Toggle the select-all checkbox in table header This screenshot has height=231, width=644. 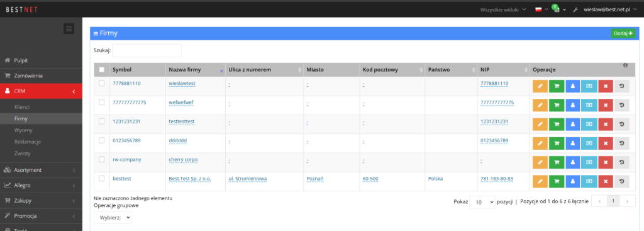coord(102,70)
